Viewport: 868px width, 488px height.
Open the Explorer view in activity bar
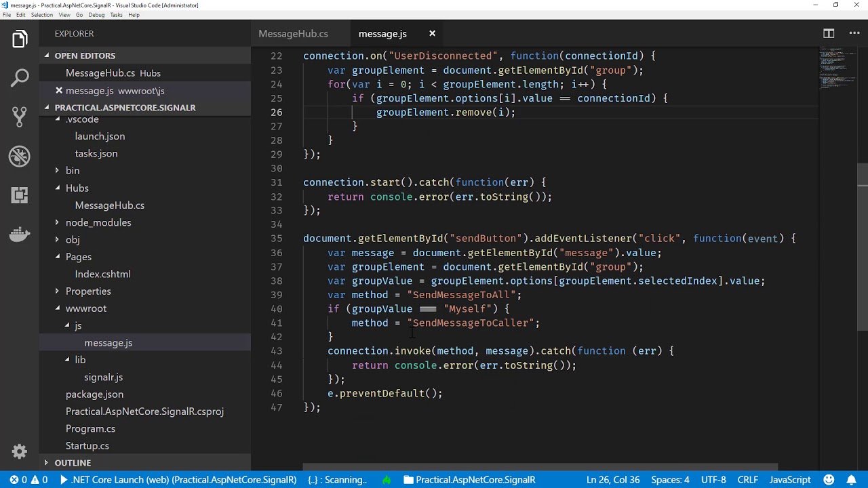[20, 39]
